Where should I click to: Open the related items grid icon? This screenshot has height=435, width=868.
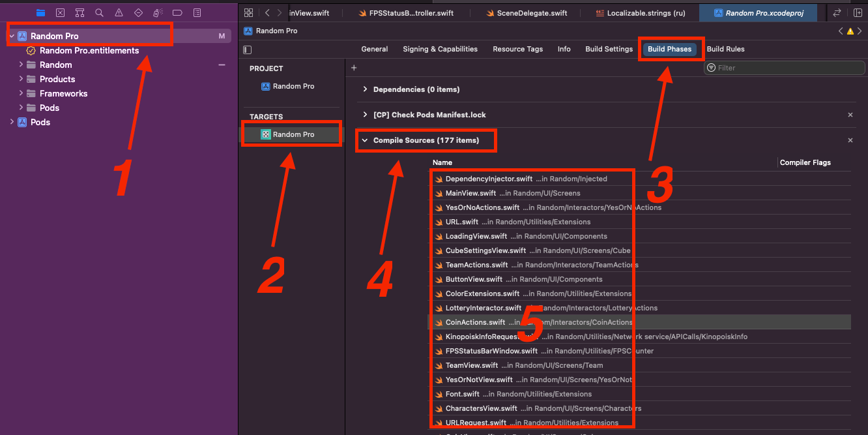pos(248,12)
